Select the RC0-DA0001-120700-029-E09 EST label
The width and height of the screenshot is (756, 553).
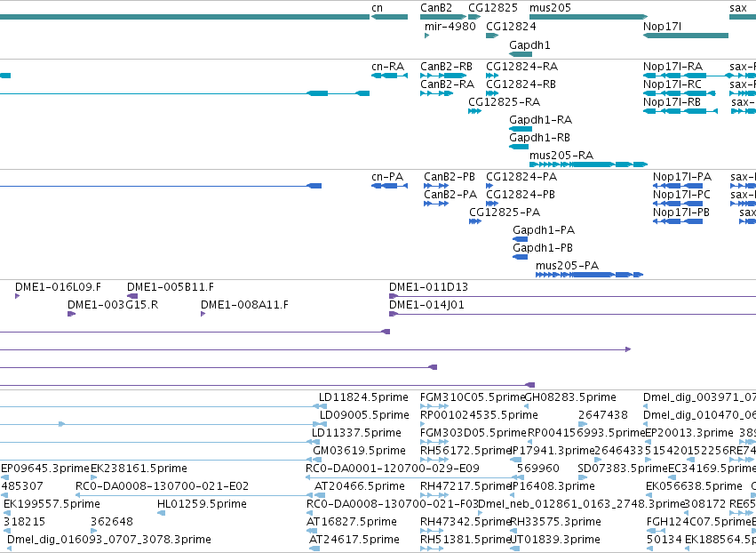(393, 469)
